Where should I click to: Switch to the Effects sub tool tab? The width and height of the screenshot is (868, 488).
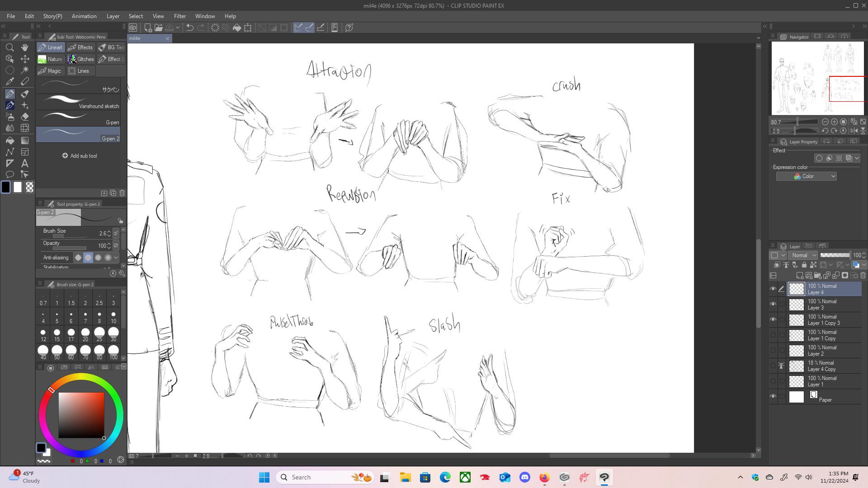[x=80, y=47]
